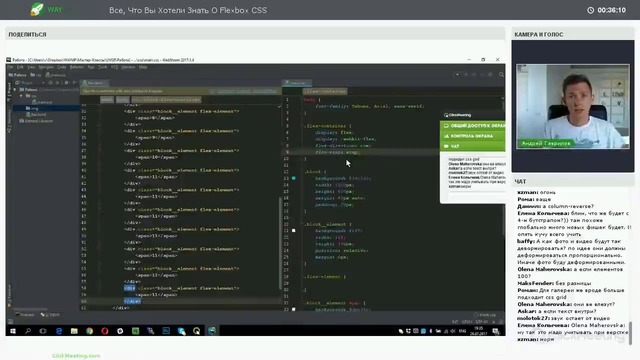Open the WebStorm Navigate menu
This screenshot has height=360, width=640.
[x=46, y=67]
